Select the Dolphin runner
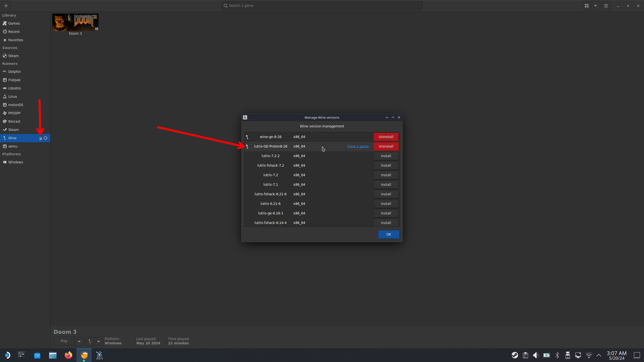 click(25, 71)
